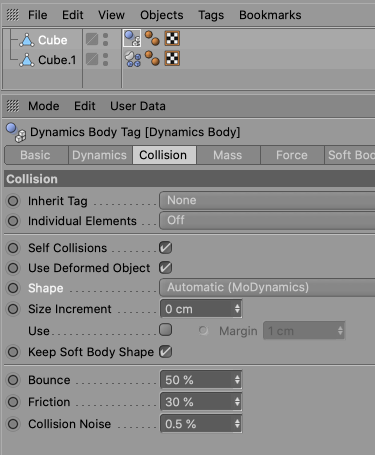Click the Use Deformed Object keyframe circle
Screen dimensions: 375x455
coord(13,268)
